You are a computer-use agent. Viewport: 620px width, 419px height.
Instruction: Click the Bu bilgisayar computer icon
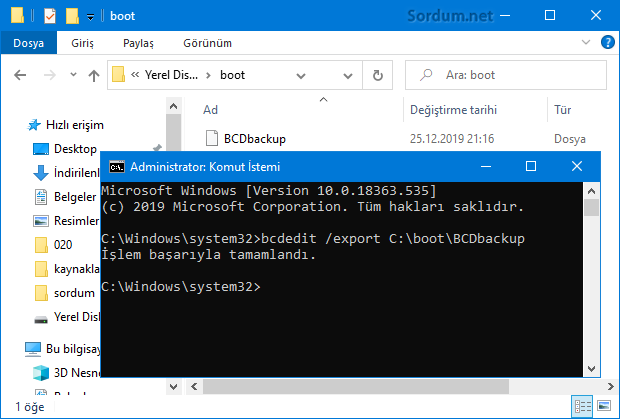click(33, 349)
